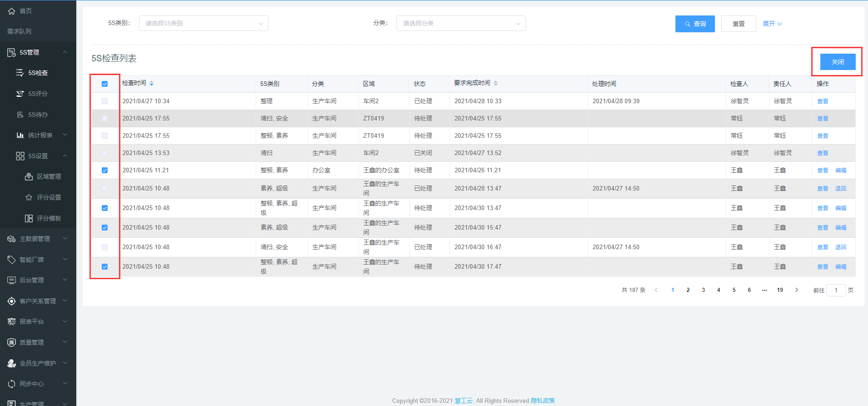Go to page 2 of results
Screen dimensions: 868x406
688,290
